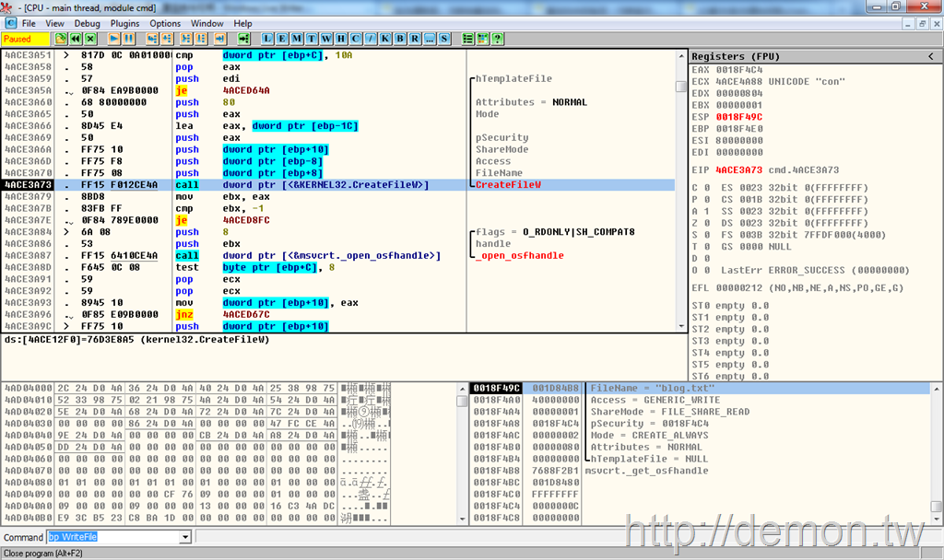
Task: Click the Trace into toolbar icon
Action: pyautogui.click(x=186, y=39)
